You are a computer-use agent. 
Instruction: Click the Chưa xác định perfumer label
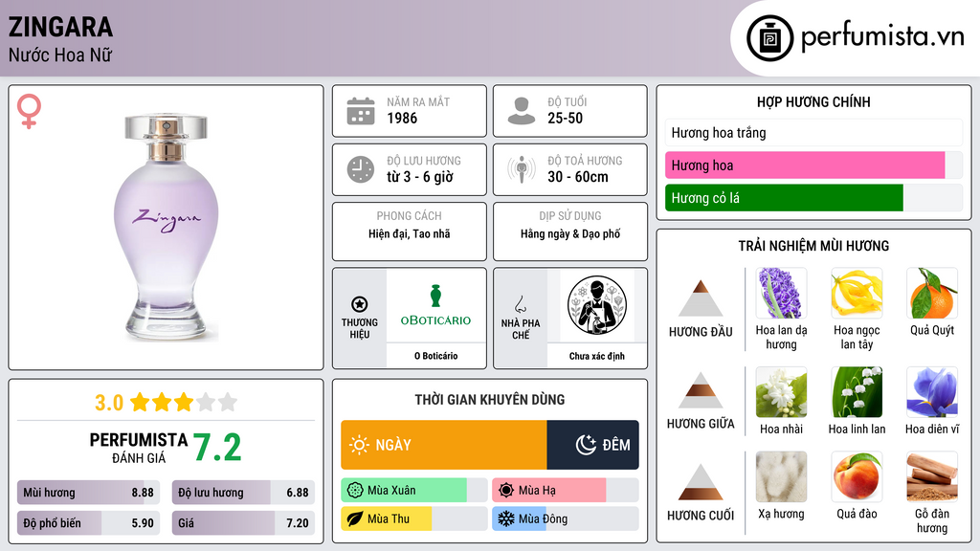597,356
